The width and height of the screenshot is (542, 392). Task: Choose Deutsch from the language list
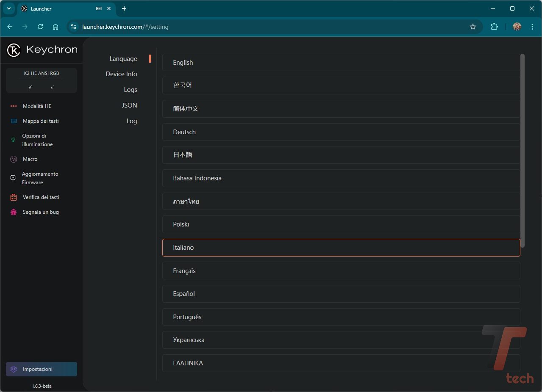(x=341, y=132)
